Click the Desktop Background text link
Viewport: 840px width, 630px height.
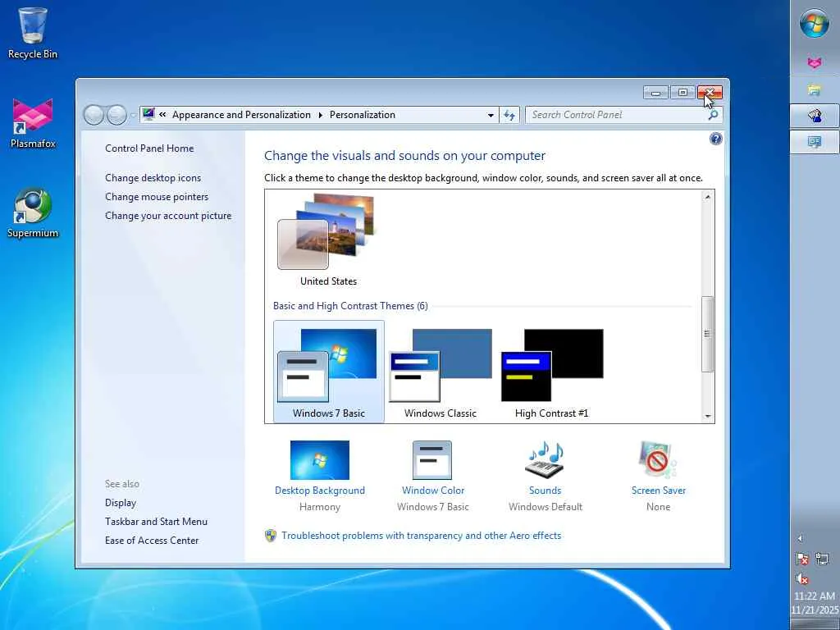coord(320,491)
